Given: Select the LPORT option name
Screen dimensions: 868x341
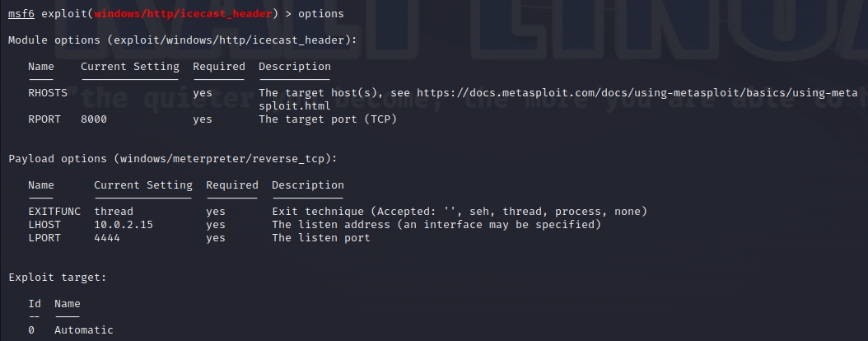Looking at the screenshot, I should tap(44, 238).
